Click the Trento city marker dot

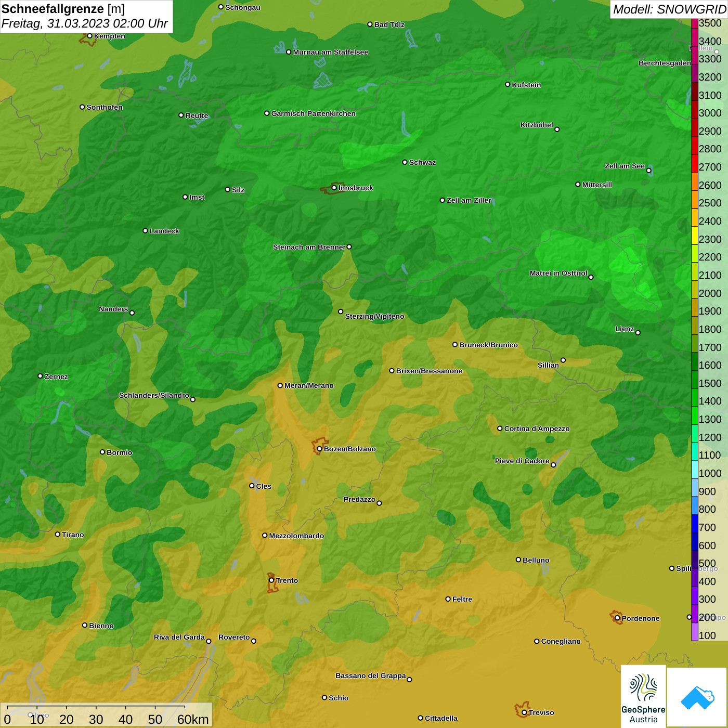(x=271, y=580)
